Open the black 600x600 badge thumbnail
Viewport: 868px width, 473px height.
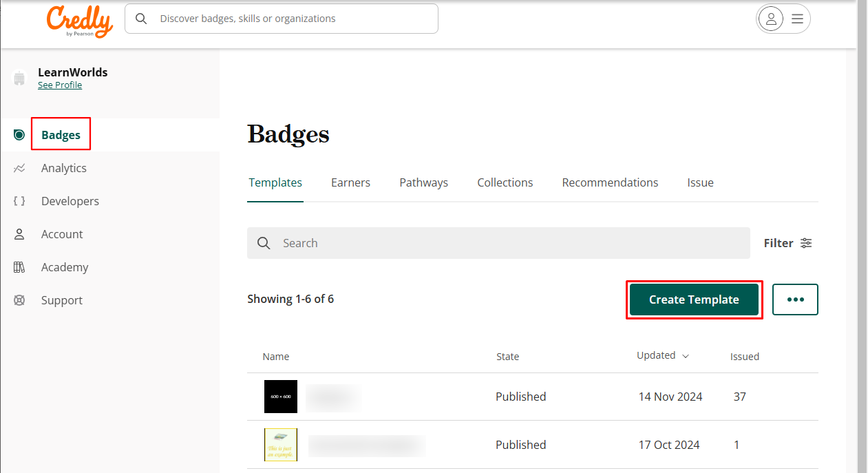(281, 397)
